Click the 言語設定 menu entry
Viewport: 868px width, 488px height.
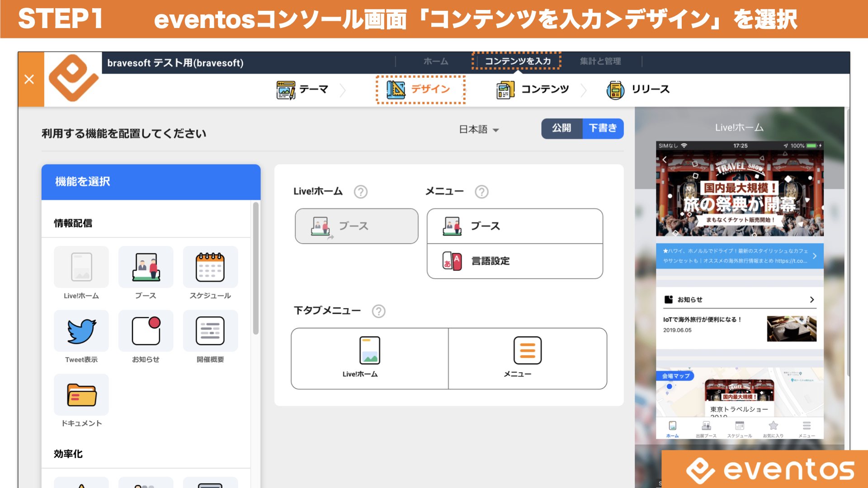514,261
